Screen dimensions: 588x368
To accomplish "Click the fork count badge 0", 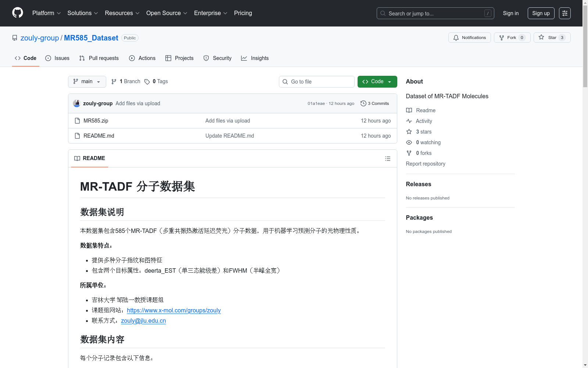I will (x=522, y=38).
